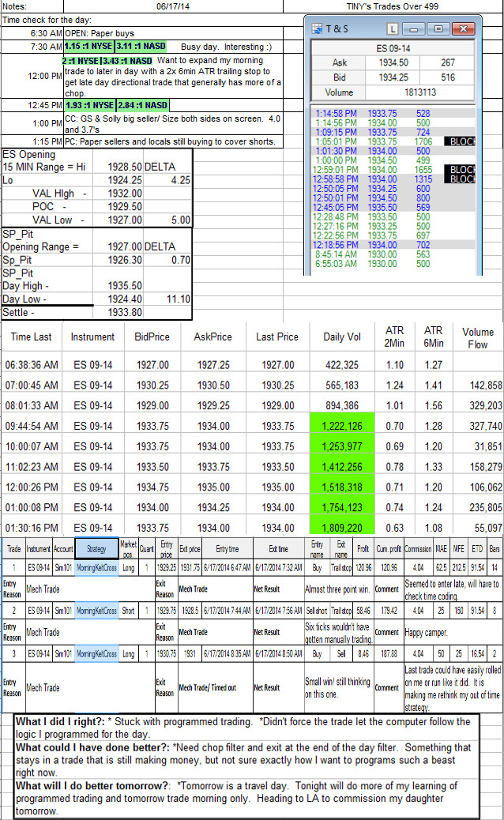
Task: Click the What will I do better tomorrow? heading
Action: [92, 785]
